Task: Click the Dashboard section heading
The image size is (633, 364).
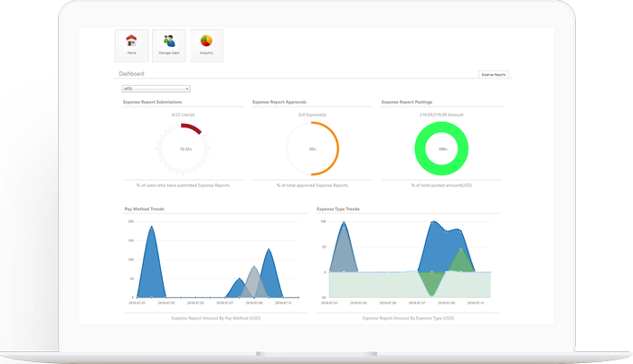Action: pos(131,74)
